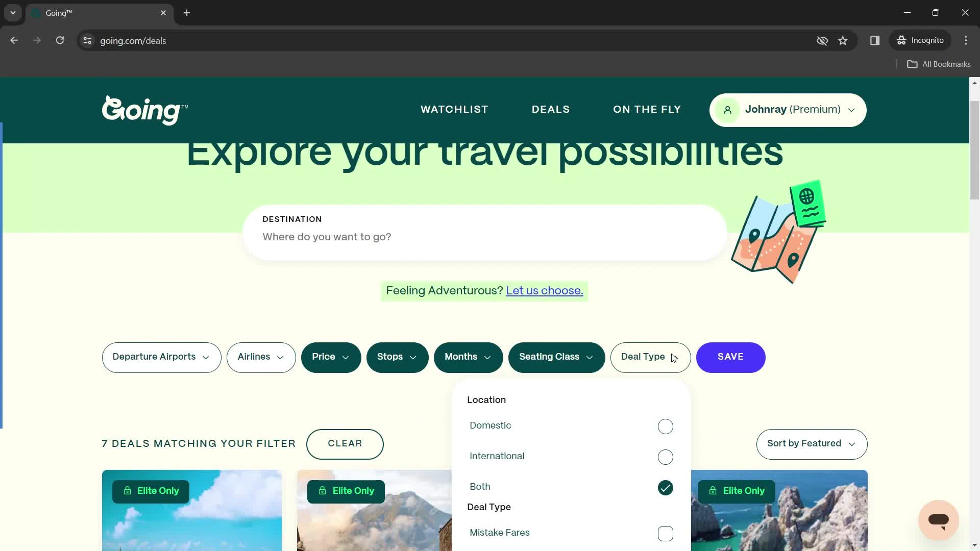Click the user profile icon
Image resolution: width=980 pixels, height=551 pixels.
pyautogui.click(x=728, y=110)
